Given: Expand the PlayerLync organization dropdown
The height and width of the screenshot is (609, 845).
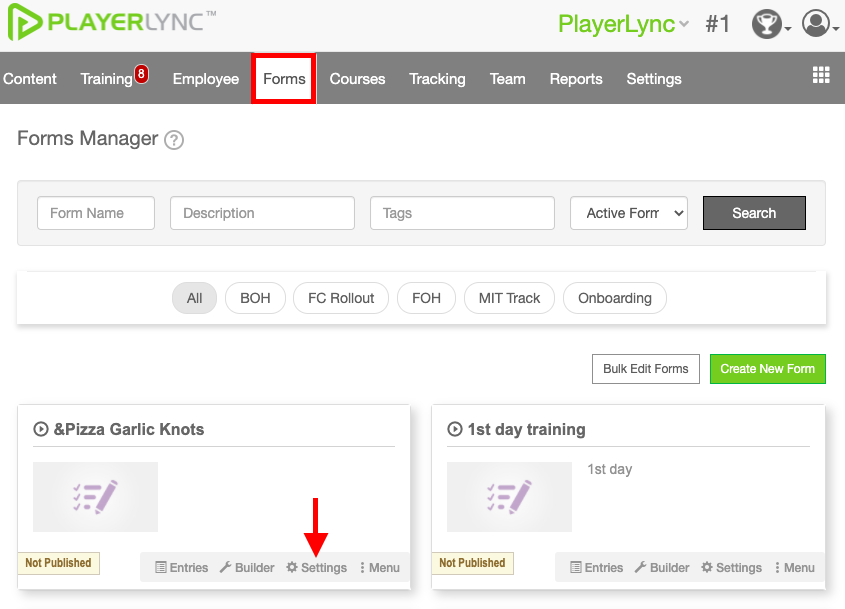Looking at the screenshot, I should (623, 24).
